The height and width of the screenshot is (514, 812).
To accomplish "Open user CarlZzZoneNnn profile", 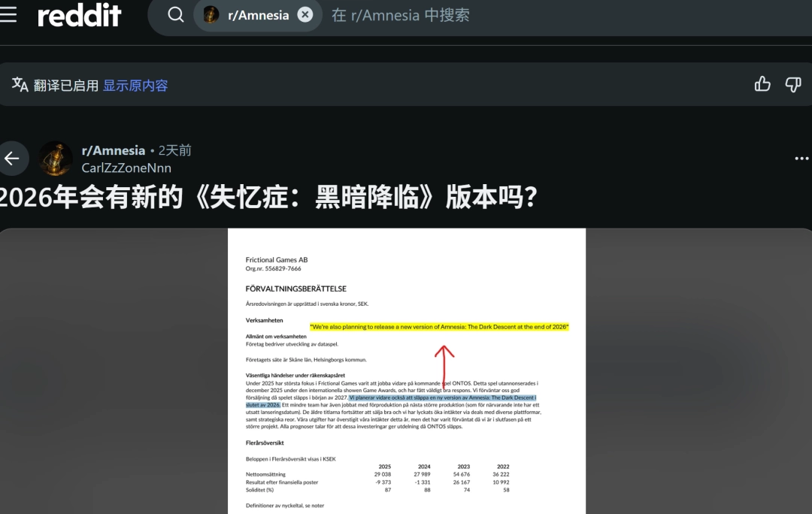I will tap(126, 168).
